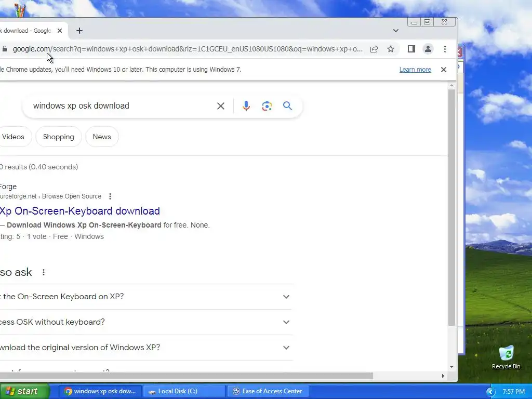Screen dimensions: 532x399
Task: Switch to Videos results filter
Action: point(13,137)
